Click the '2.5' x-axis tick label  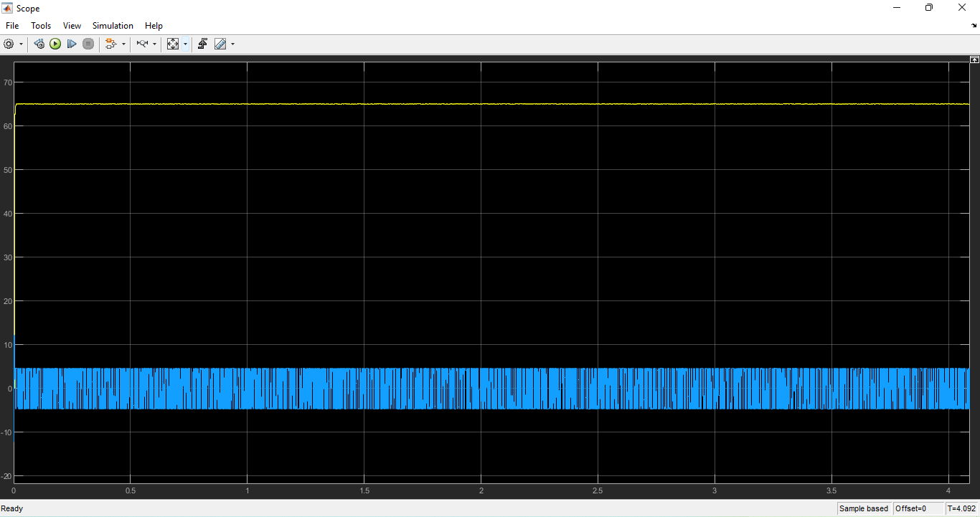click(598, 490)
